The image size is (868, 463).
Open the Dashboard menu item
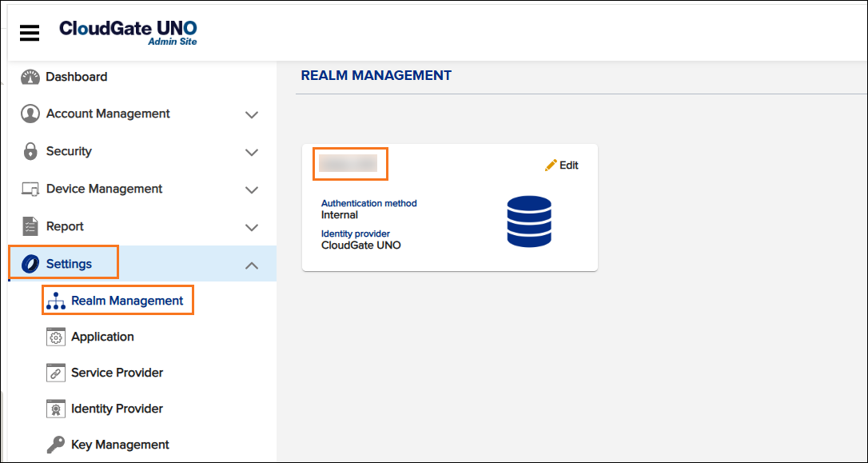point(77,77)
